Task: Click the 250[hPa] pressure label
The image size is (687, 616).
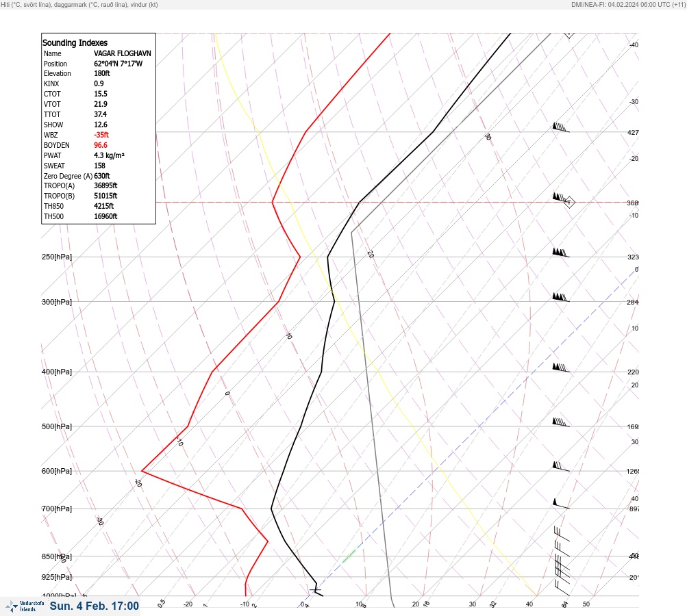Action: 57,257
